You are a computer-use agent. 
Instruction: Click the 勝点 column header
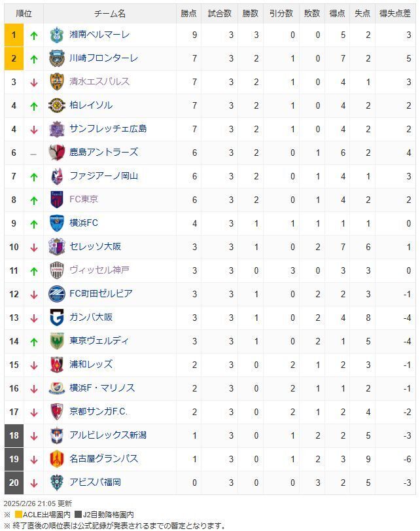point(188,14)
